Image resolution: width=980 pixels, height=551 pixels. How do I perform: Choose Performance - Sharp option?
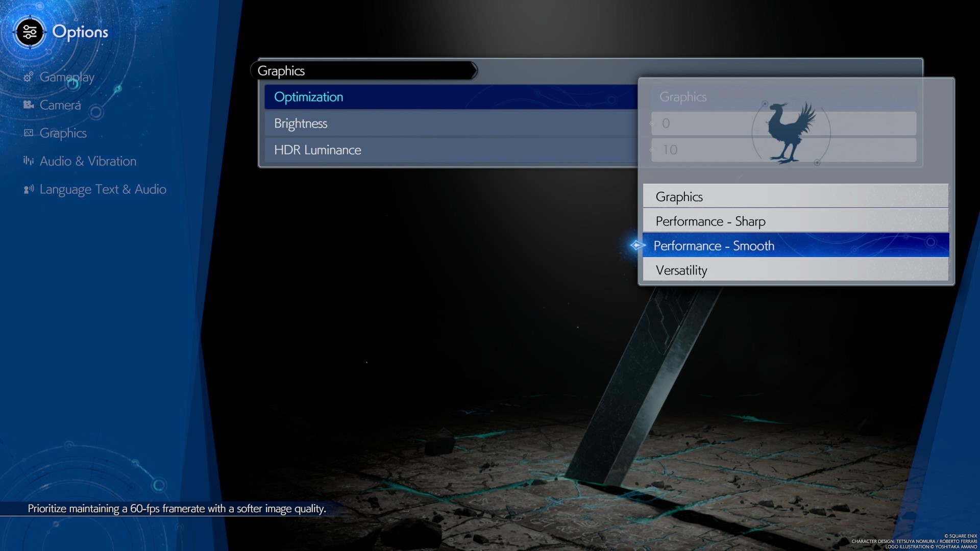pyautogui.click(x=795, y=221)
